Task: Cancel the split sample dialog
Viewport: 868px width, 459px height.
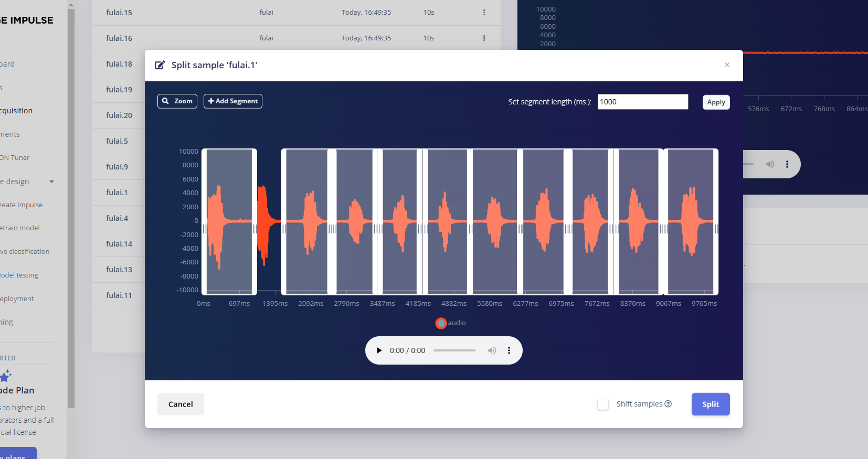Action: (x=181, y=404)
